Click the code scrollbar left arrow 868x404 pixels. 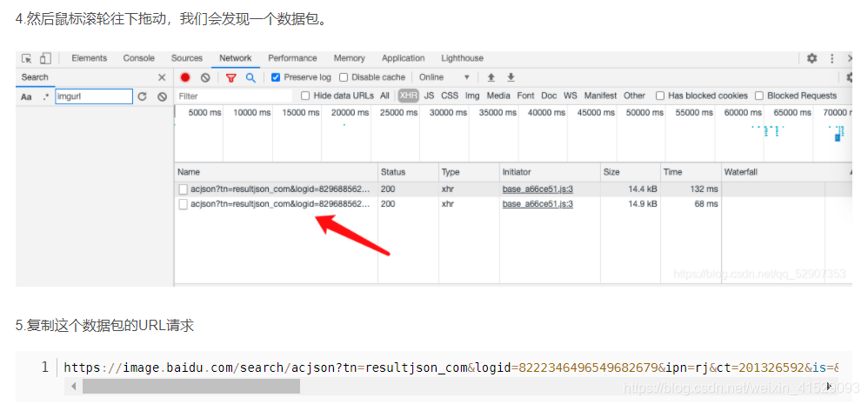coord(73,387)
